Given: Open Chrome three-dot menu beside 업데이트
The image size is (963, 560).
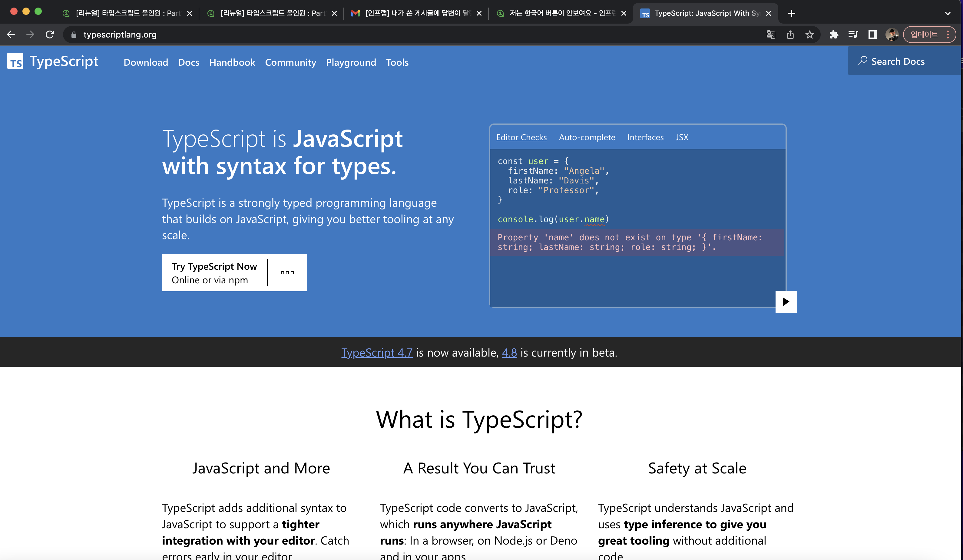Looking at the screenshot, I should tap(948, 35).
